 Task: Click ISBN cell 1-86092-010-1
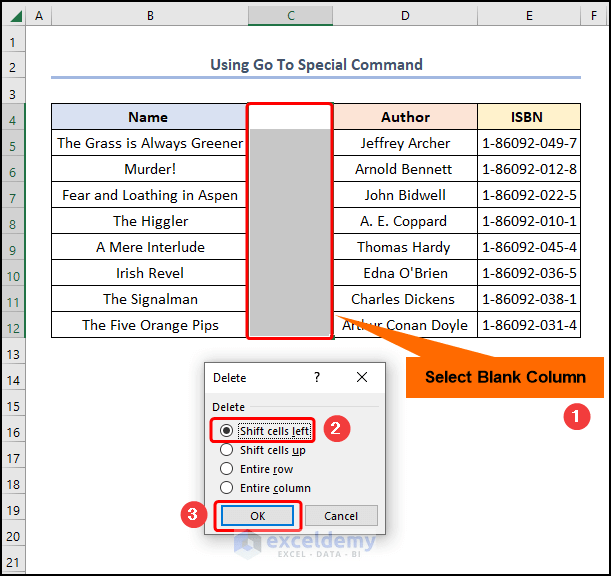[x=529, y=221]
